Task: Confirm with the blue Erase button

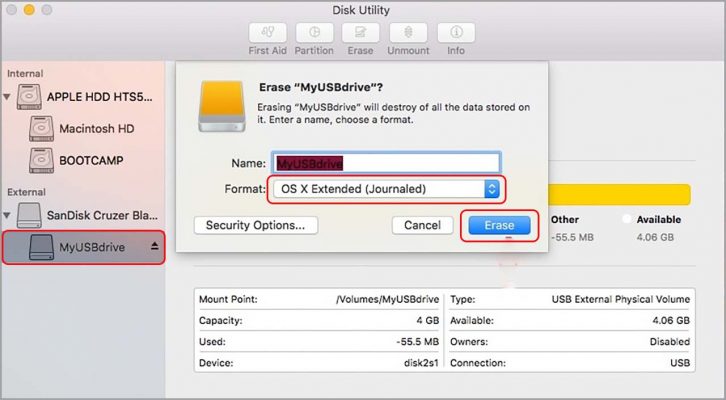Action: click(x=499, y=225)
